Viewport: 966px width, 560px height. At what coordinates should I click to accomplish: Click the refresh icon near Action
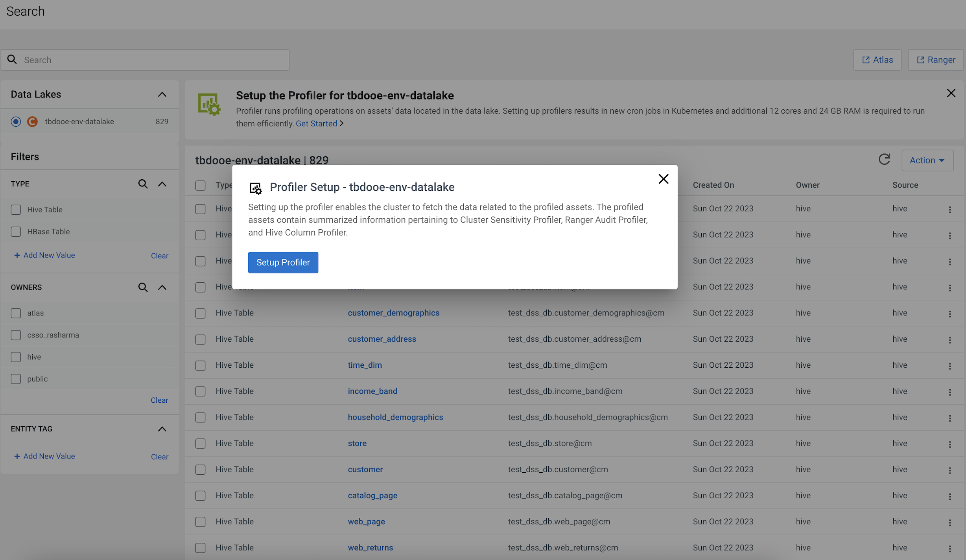coord(884,160)
